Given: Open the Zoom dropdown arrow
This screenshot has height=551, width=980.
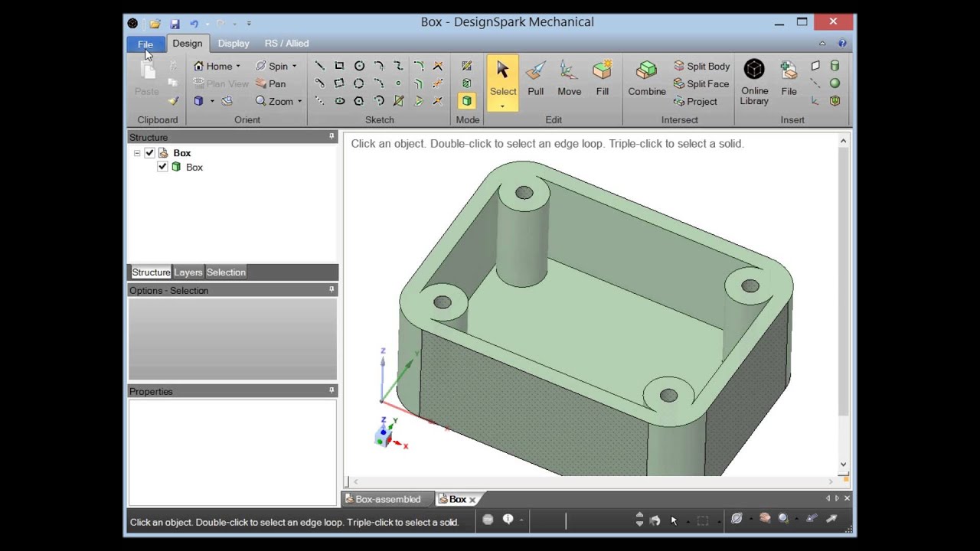Looking at the screenshot, I should click(299, 102).
